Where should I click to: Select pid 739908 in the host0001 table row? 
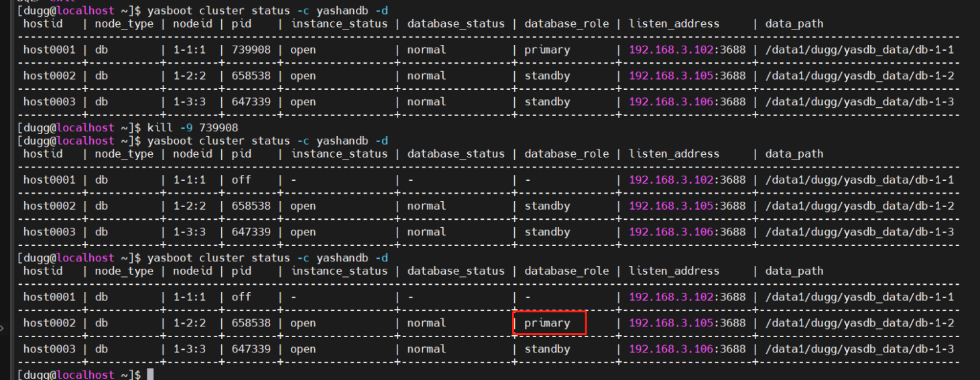251,50
